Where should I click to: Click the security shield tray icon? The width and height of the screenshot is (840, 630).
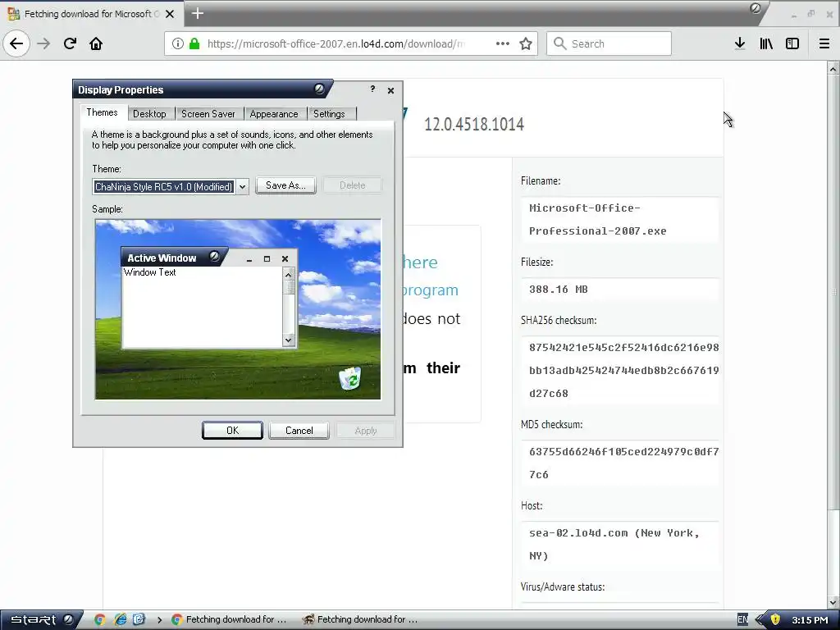(774, 620)
